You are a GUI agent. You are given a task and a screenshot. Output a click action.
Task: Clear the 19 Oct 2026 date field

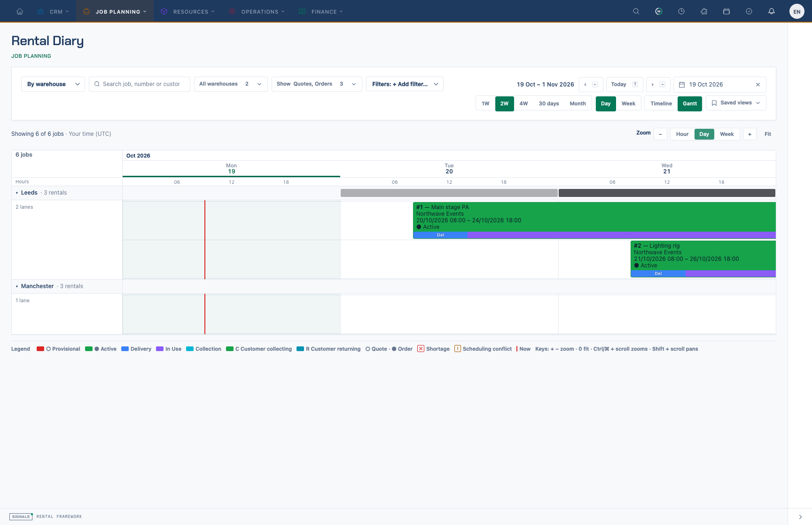(758, 85)
